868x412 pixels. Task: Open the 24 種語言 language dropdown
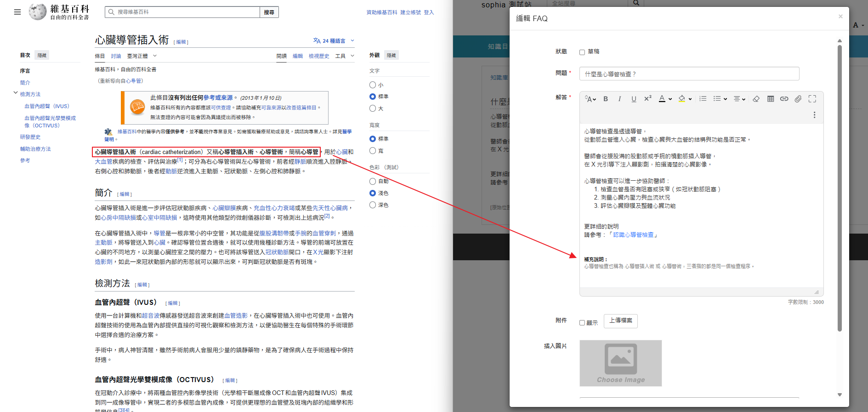point(334,41)
